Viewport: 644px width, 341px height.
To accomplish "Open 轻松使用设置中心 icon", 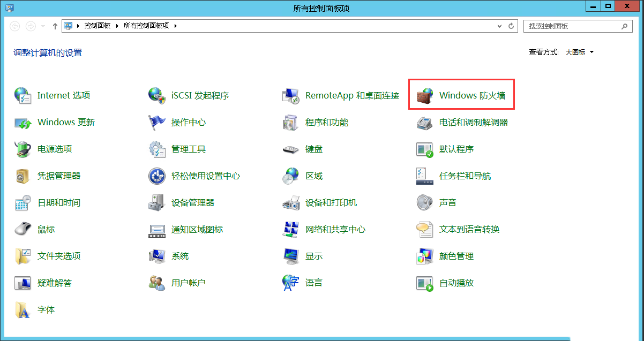I will 156,176.
